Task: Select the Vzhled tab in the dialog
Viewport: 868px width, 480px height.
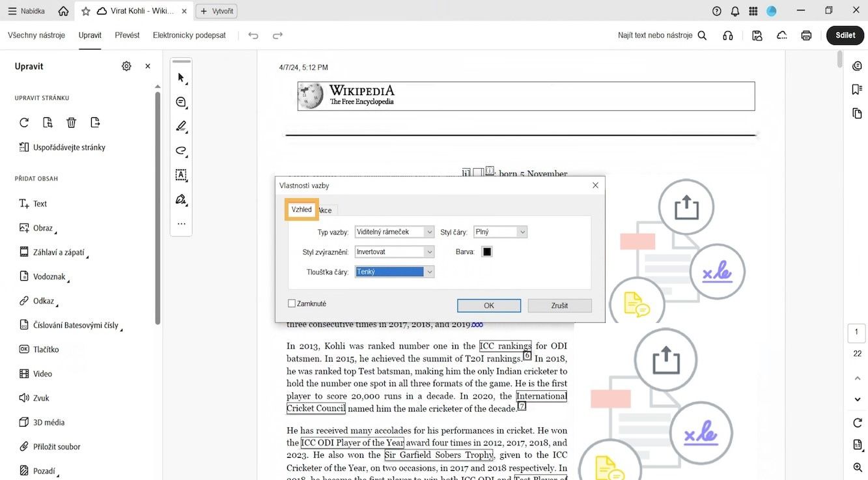Action: [301, 210]
